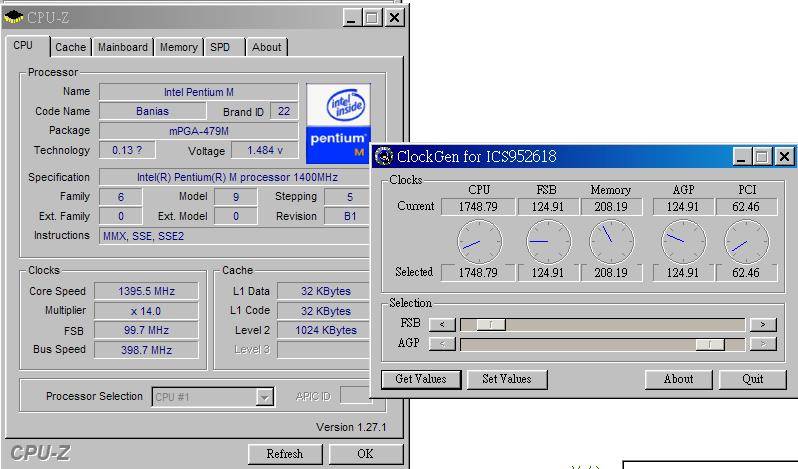The image size is (798, 469).
Task: Click the AGP clock dial in ClockGen
Action: (x=683, y=242)
